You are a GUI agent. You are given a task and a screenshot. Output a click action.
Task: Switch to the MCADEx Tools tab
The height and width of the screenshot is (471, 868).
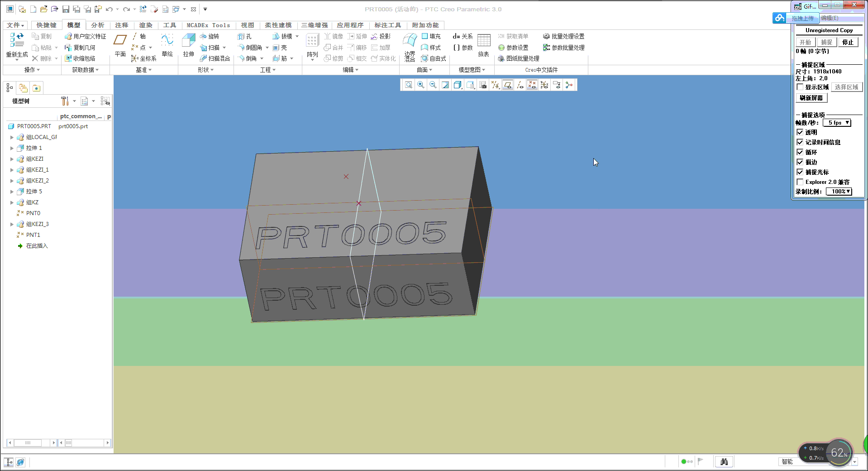[208, 25]
